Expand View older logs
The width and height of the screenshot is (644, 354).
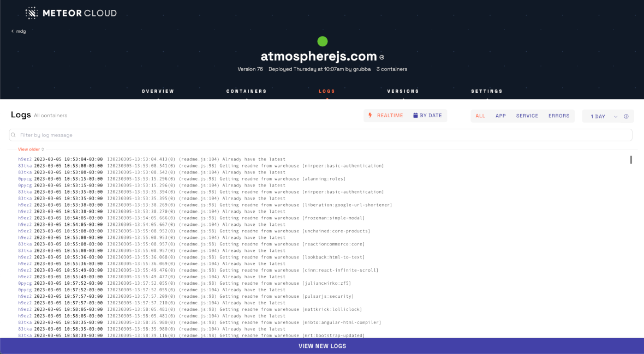pyautogui.click(x=31, y=149)
